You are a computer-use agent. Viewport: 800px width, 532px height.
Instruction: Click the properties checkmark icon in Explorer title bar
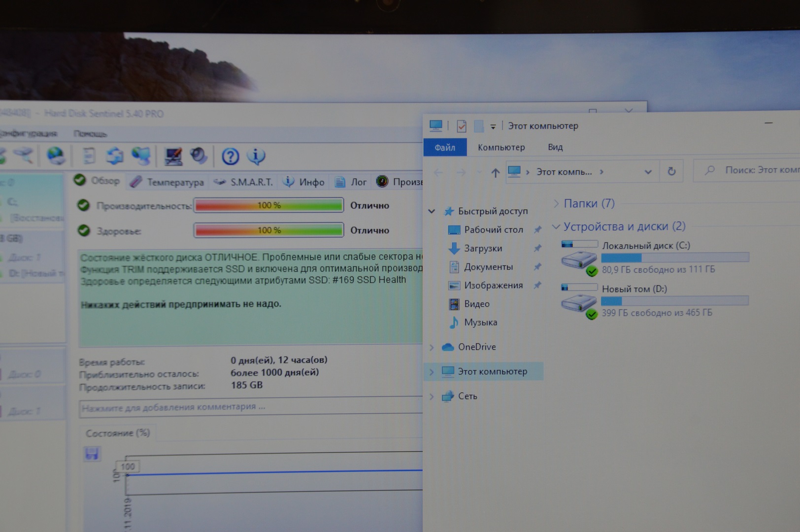[461, 126]
